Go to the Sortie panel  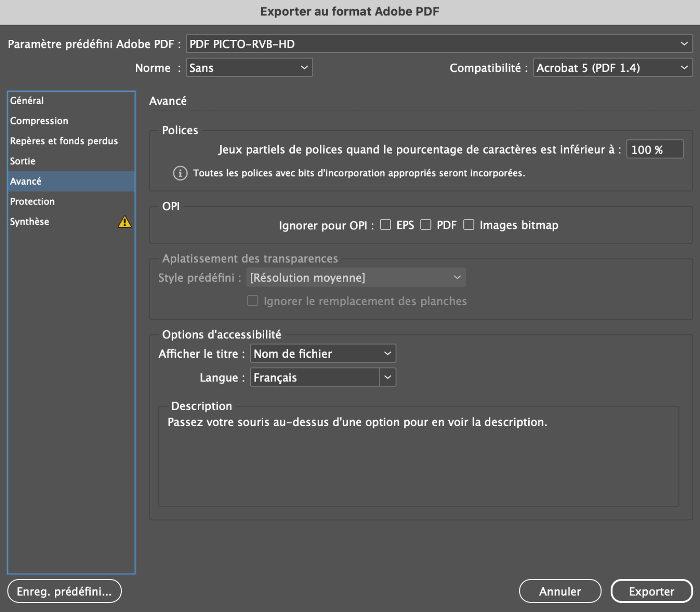click(23, 161)
